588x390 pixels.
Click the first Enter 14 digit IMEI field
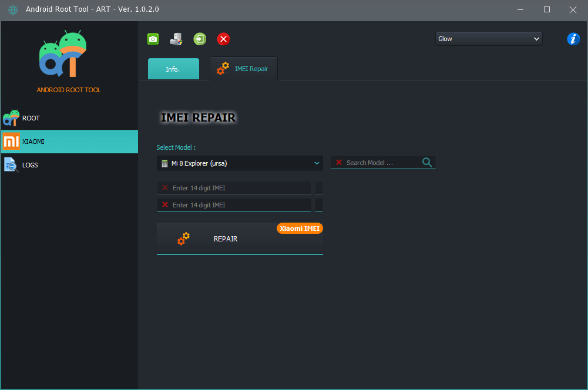(x=234, y=187)
